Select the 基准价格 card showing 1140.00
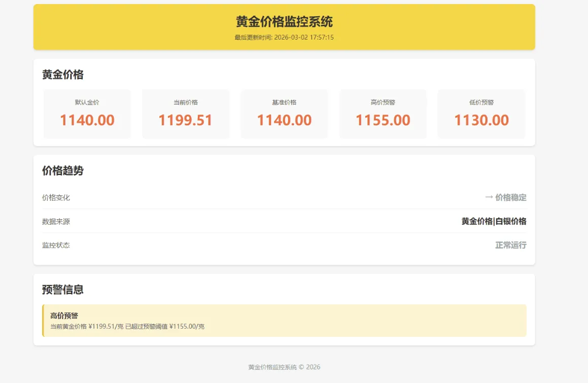The width and height of the screenshot is (588, 383). click(x=284, y=113)
